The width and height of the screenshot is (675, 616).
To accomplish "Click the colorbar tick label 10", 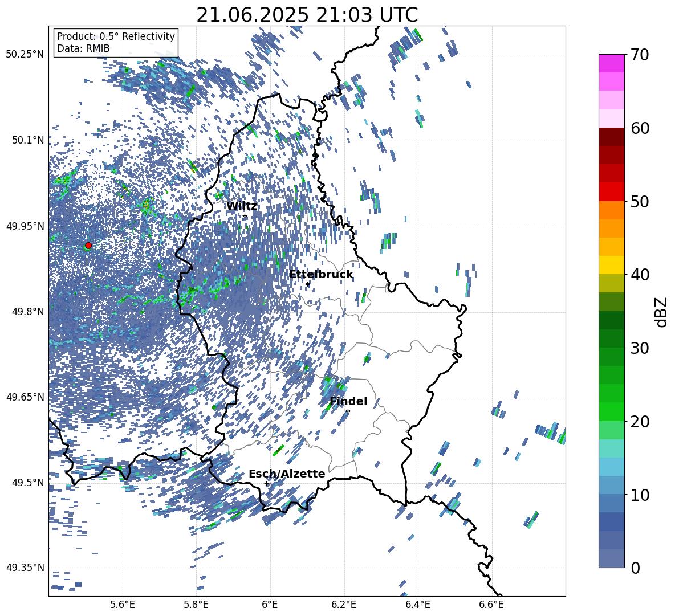I will coord(640,495).
